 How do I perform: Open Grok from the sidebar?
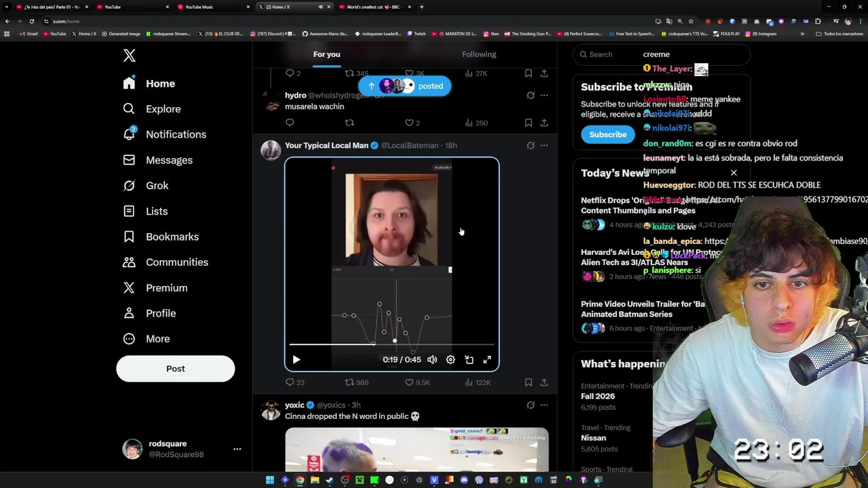[146, 186]
